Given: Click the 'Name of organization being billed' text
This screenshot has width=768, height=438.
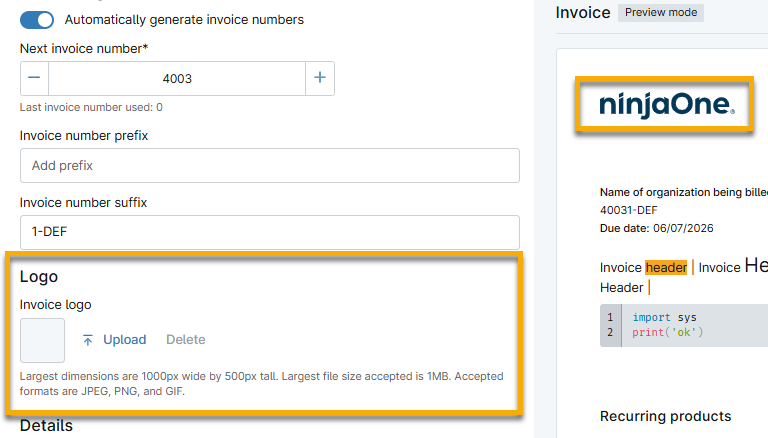Looking at the screenshot, I should 684,192.
